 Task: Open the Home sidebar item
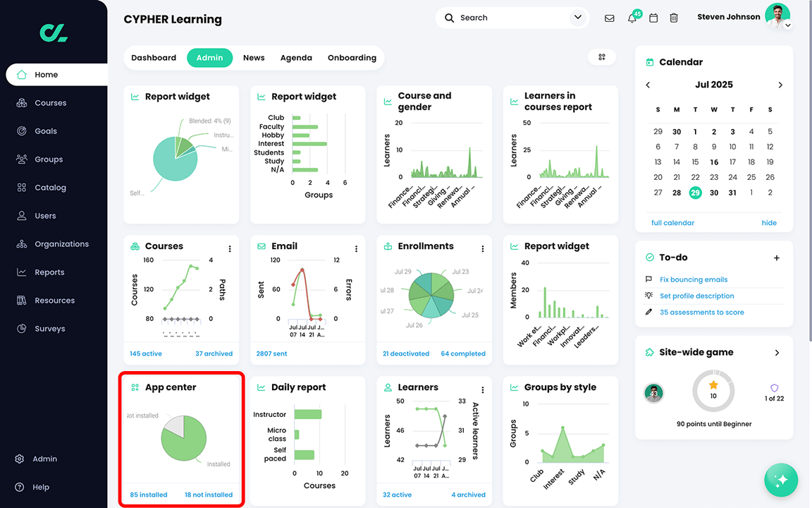(x=56, y=75)
